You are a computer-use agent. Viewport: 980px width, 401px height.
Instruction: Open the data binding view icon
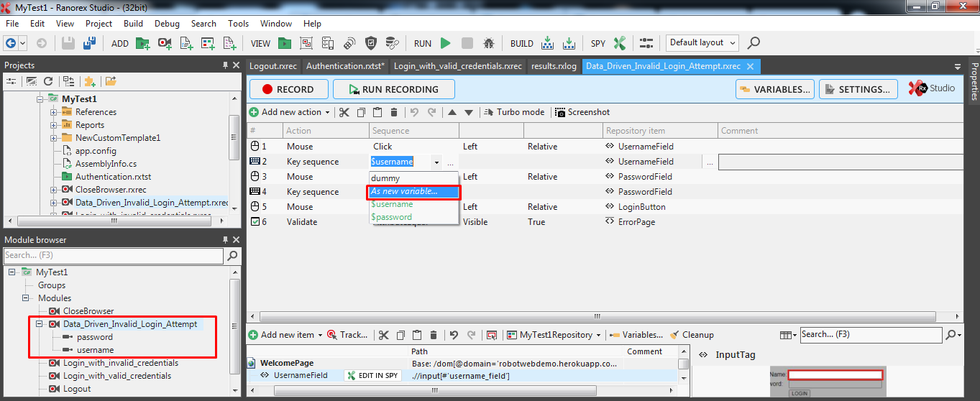click(x=392, y=43)
